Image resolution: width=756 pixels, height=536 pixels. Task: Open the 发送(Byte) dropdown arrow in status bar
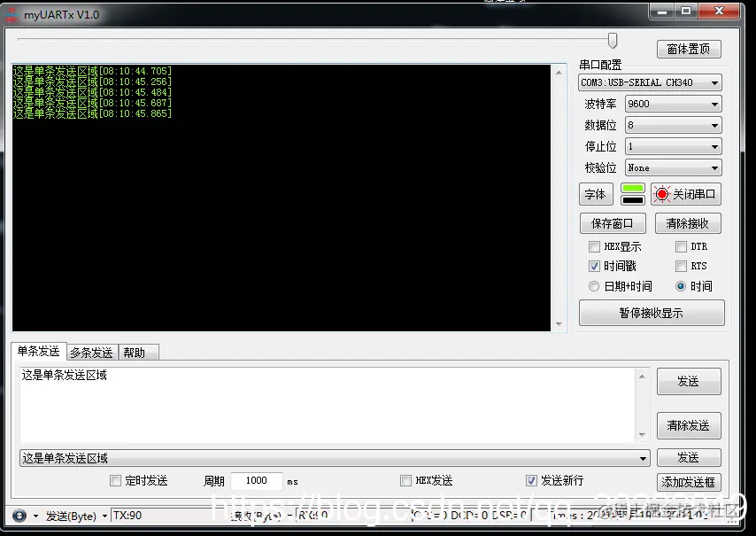click(104, 517)
